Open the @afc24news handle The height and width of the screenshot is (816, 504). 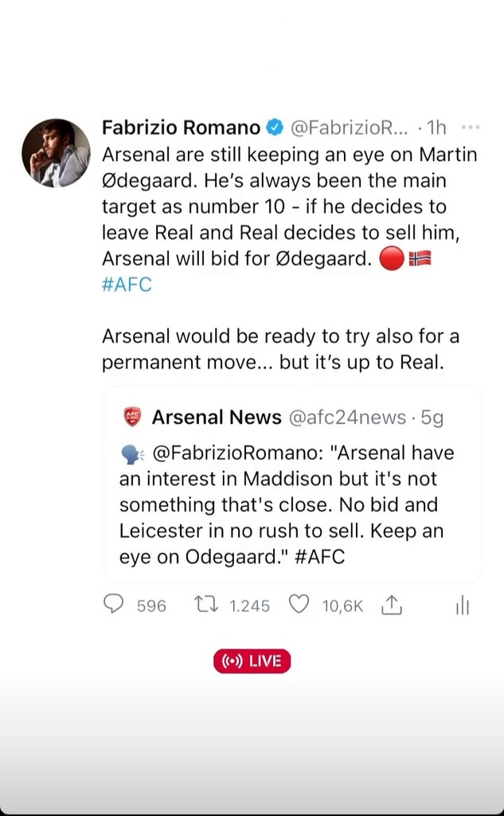pos(346,417)
